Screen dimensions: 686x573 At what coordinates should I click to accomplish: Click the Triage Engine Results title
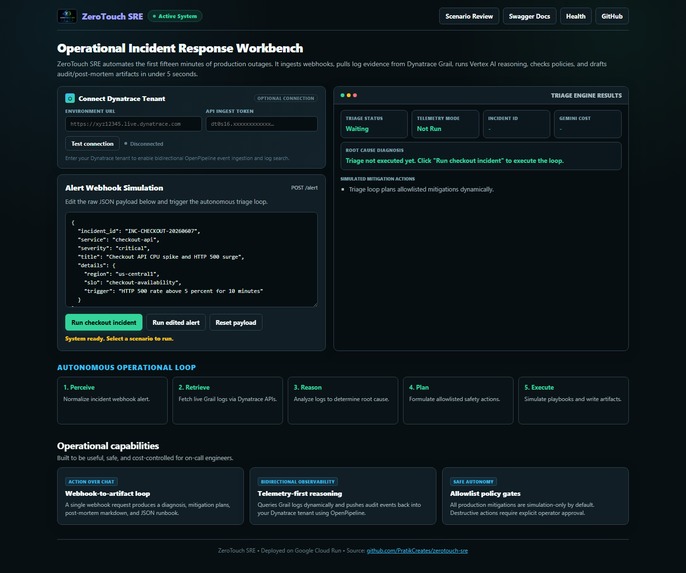coord(586,95)
